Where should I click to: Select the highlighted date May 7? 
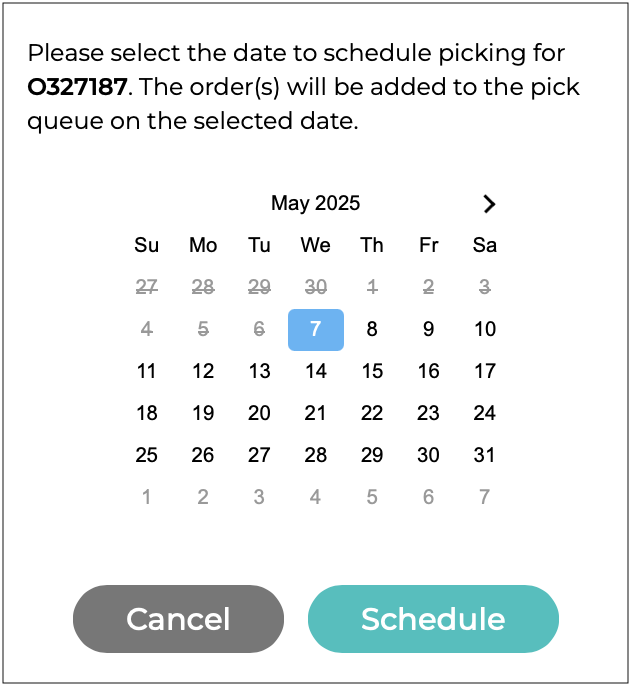coord(316,330)
